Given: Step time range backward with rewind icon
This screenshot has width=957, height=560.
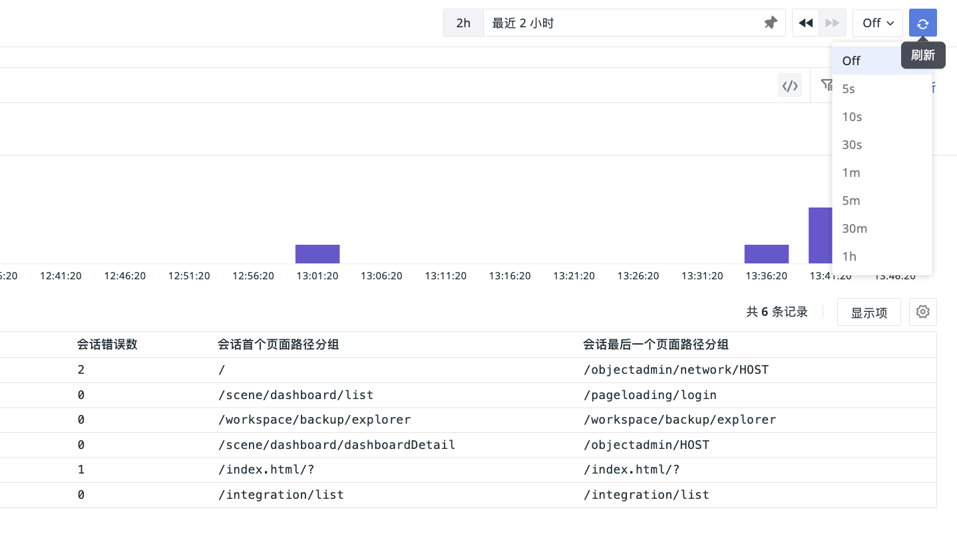Looking at the screenshot, I should tap(805, 23).
